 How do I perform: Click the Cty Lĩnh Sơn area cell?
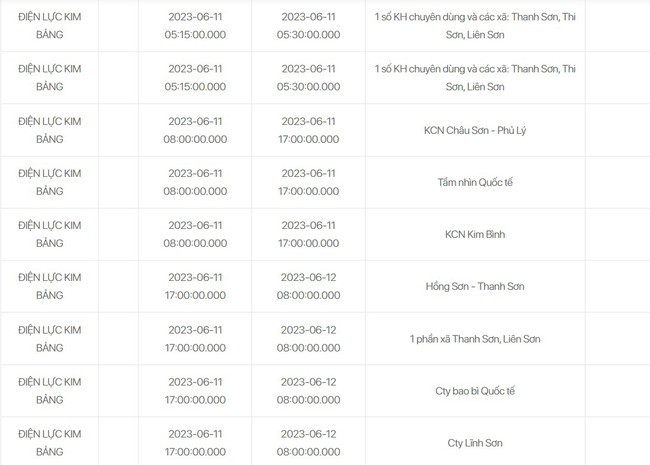coord(476,442)
